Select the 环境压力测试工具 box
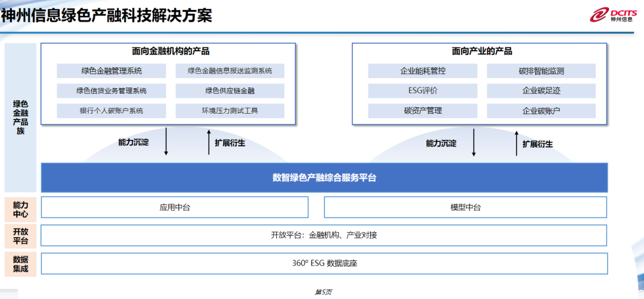This screenshot has width=644, height=299. click(230, 111)
